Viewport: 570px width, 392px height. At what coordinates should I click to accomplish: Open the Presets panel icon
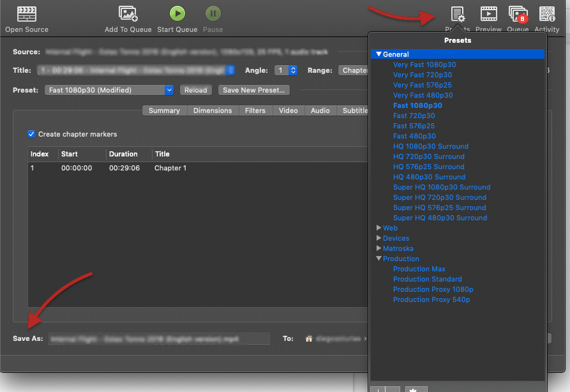pos(457,13)
